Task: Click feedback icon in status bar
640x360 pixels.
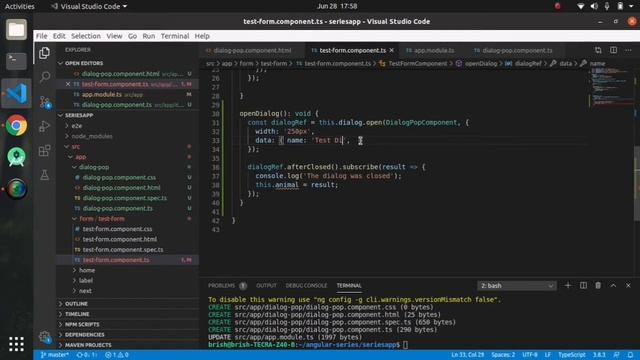Action: pos(616,355)
